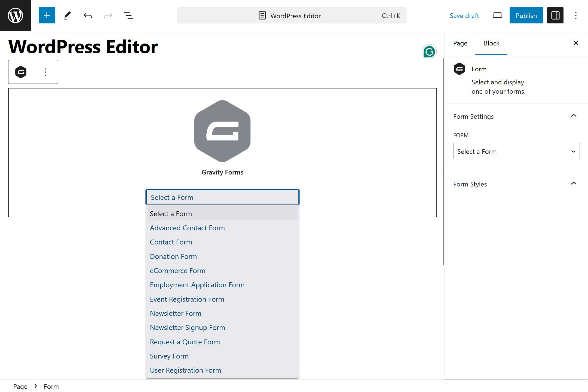588x392 pixels.
Task: Publish the page
Action: (526, 16)
